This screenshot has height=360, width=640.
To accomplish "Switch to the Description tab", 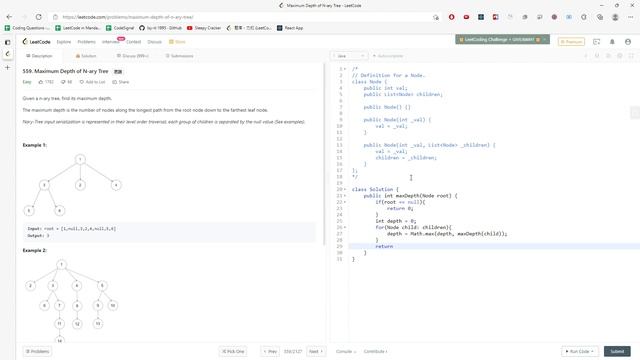I will pos(39,56).
